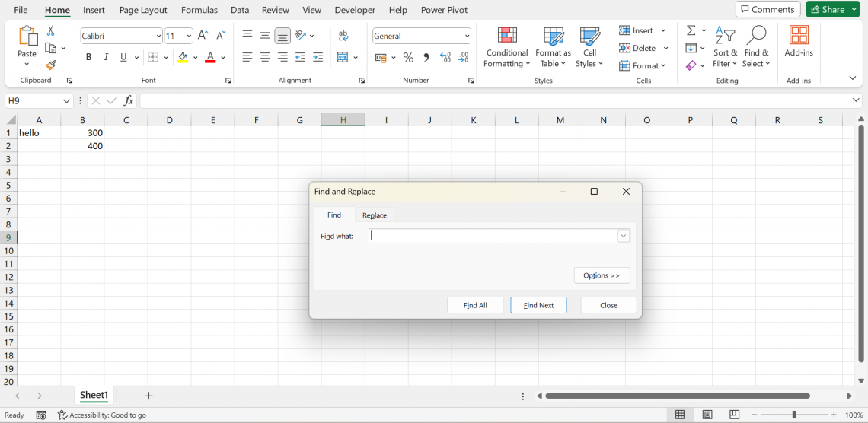Open Conditional Formatting in the Styles group
This screenshot has width=868, height=423.
[x=507, y=47]
